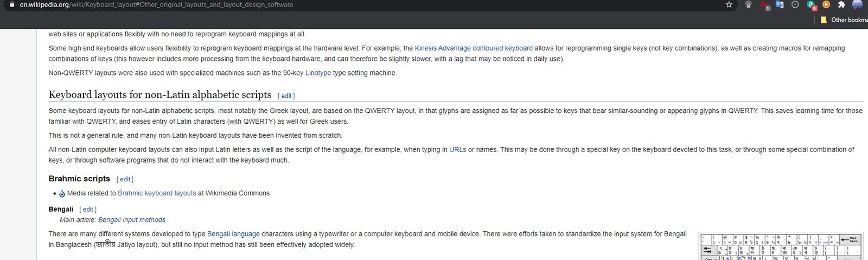Image resolution: width=868 pixels, height=260 pixels.
Task: Open Kinesis Advantage contoured keyboard link
Action: coord(474,48)
